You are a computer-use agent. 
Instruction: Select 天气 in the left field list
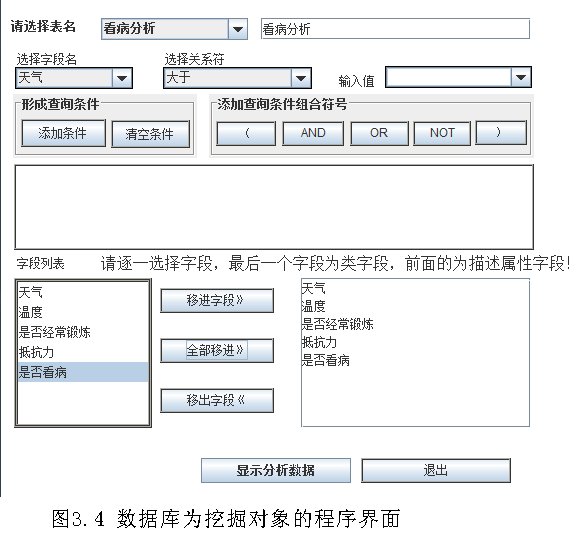(x=83, y=292)
